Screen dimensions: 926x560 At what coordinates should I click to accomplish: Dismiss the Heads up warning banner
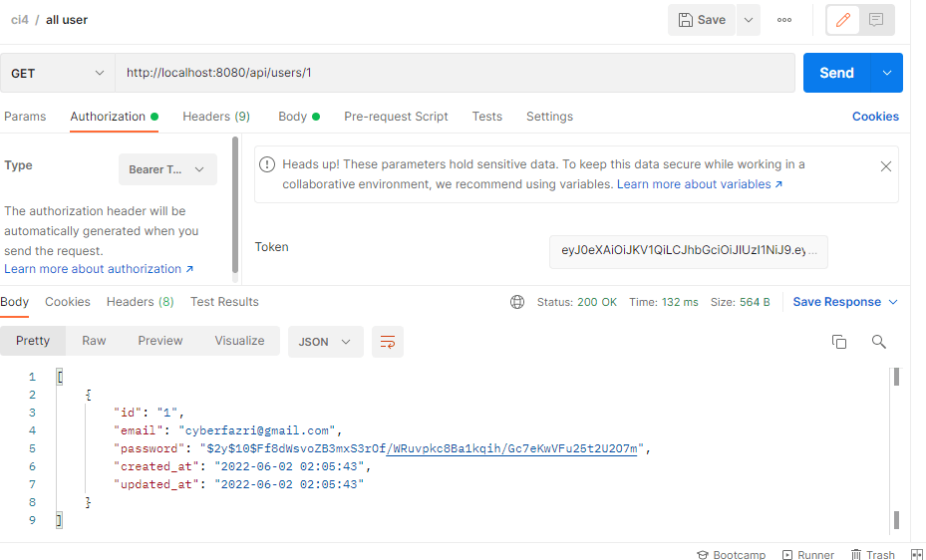886,166
